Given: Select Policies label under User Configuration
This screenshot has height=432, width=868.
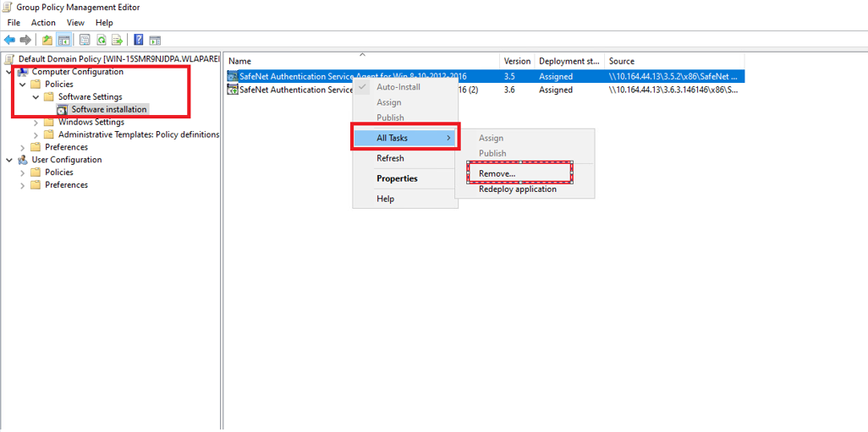Looking at the screenshot, I should pyautogui.click(x=58, y=172).
